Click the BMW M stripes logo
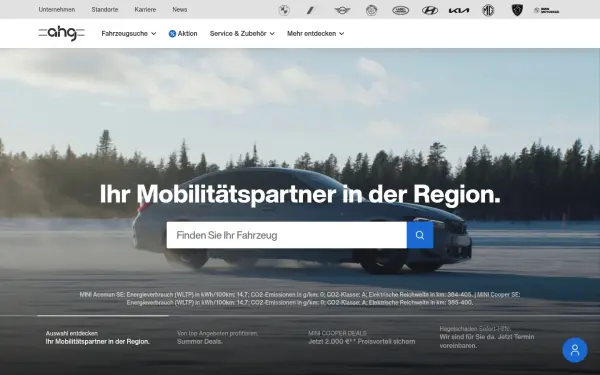 coord(311,10)
